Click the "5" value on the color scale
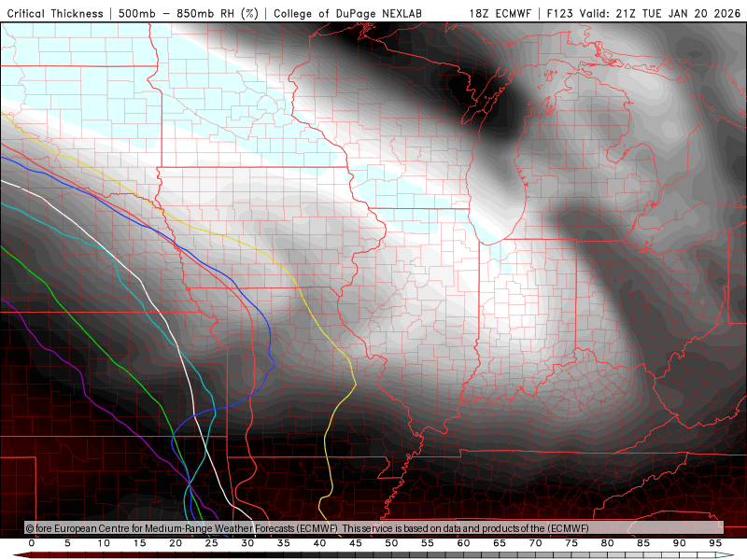The image size is (747, 560). [67, 543]
